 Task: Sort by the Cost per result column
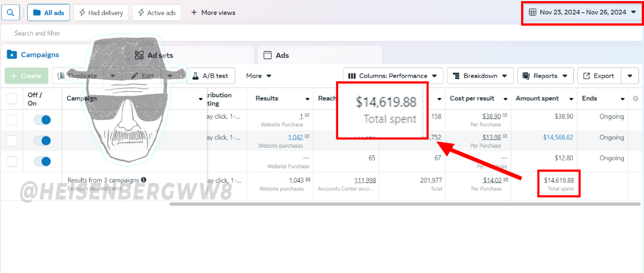click(x=472, y=99)
